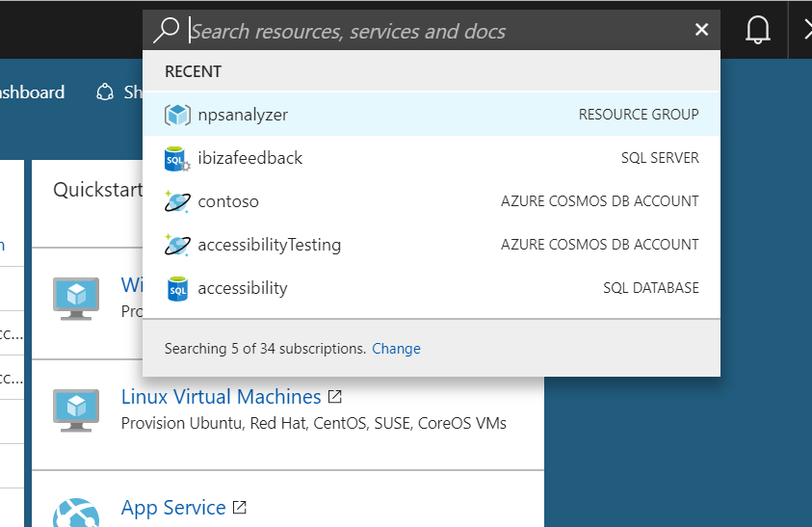Click the accessibilityTesting Cosmos DB icon
The width and height of the screenshot is (812, 527).
[177, 245]
